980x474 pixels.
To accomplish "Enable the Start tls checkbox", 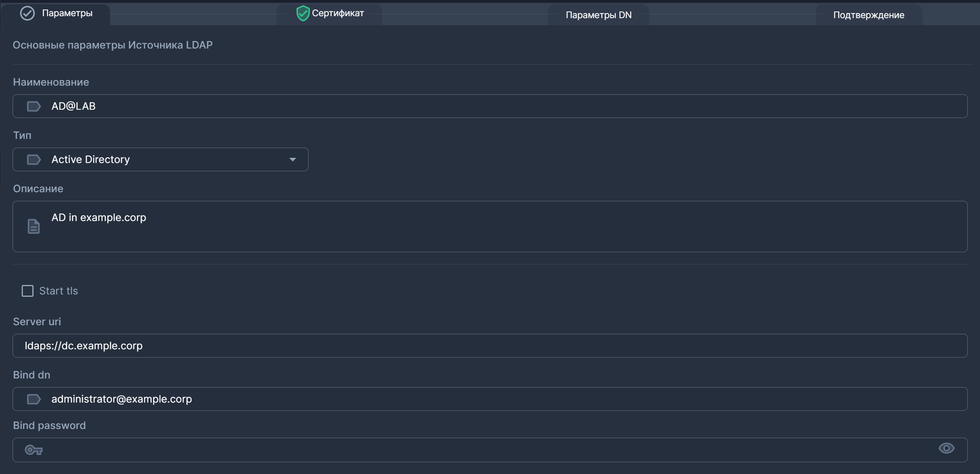I will 28,291.
